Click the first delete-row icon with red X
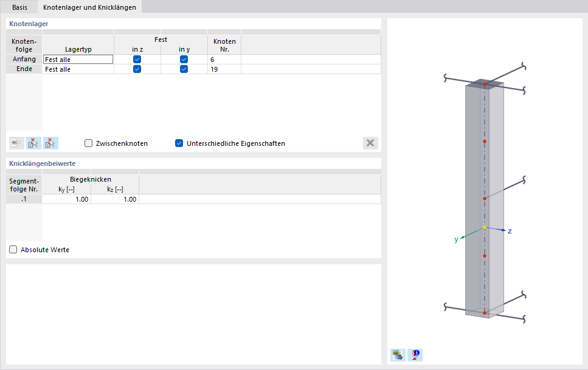The image size is (588, 370). coord(33,143)
